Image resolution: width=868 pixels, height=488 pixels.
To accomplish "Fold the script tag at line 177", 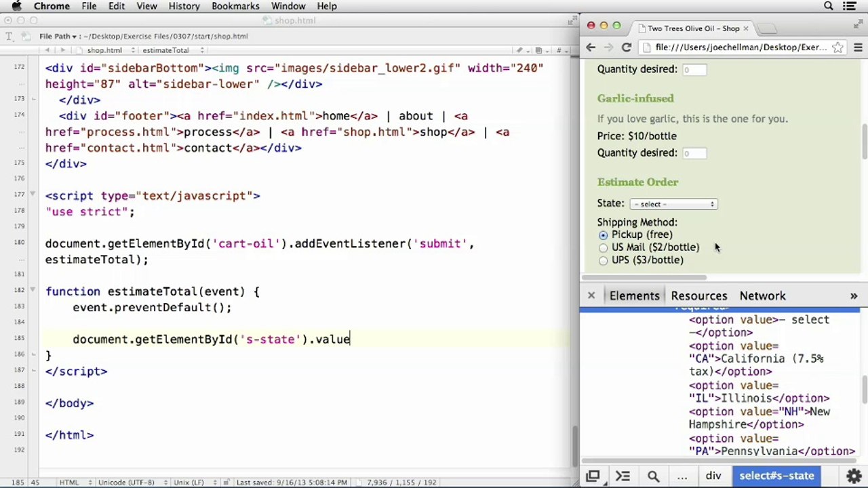I will [x=33, y=195].
